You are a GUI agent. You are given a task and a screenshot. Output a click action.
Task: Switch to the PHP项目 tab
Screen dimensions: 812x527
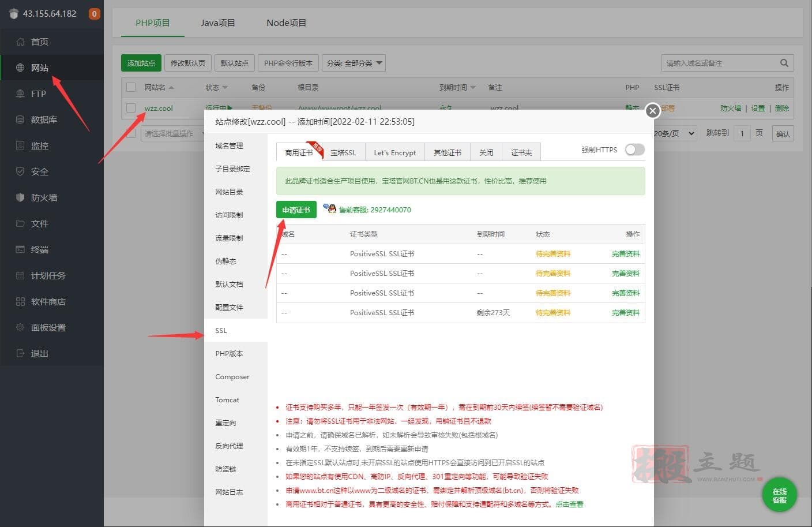click(x=153, y=23)
